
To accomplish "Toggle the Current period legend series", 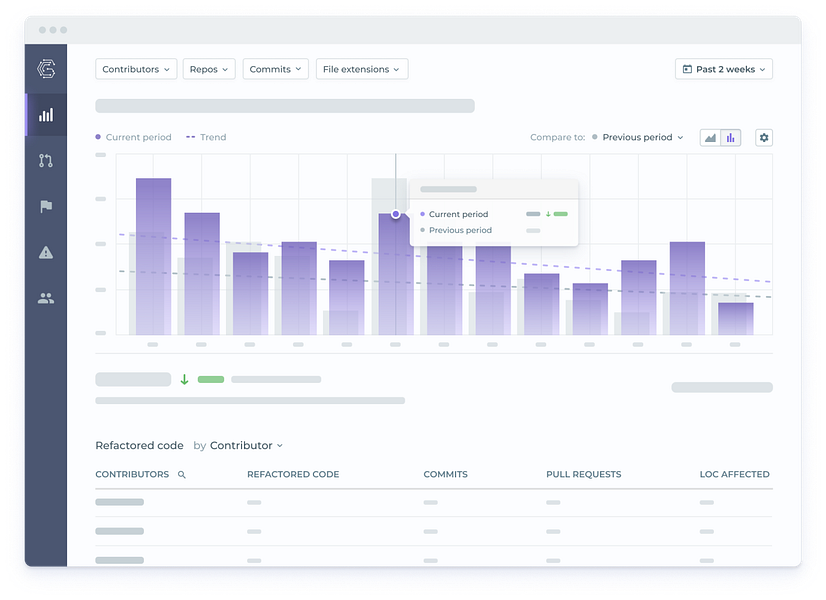I will pyautogui.click(x=133, y=137).
